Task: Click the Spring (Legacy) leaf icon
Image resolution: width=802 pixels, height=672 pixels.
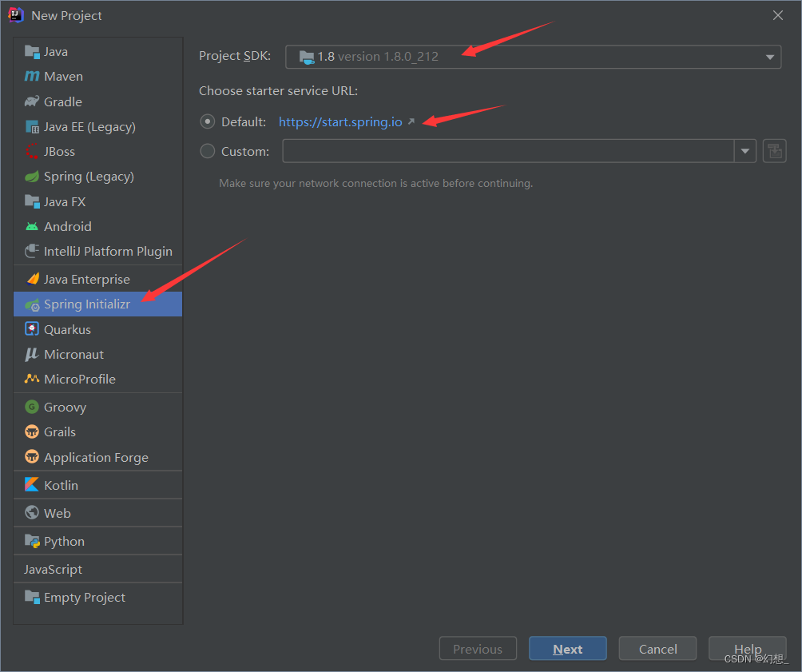Action: (32, 177)
